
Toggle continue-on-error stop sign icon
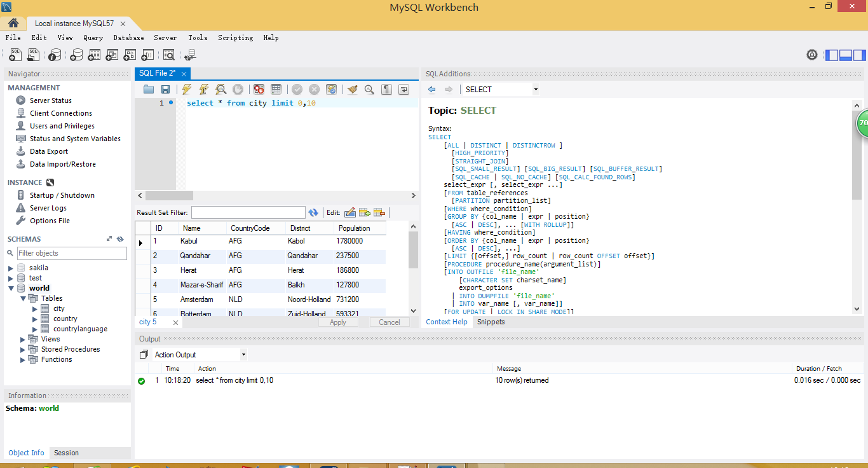(259, 90)
